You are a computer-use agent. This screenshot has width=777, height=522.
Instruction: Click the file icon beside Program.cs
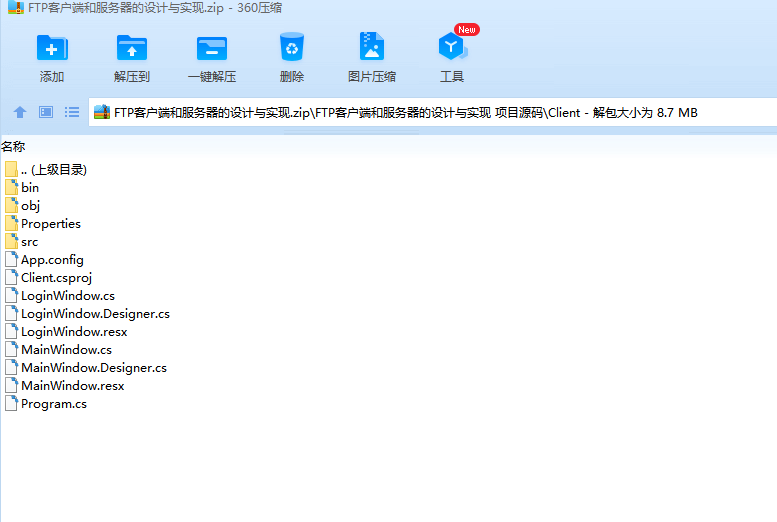11,404
